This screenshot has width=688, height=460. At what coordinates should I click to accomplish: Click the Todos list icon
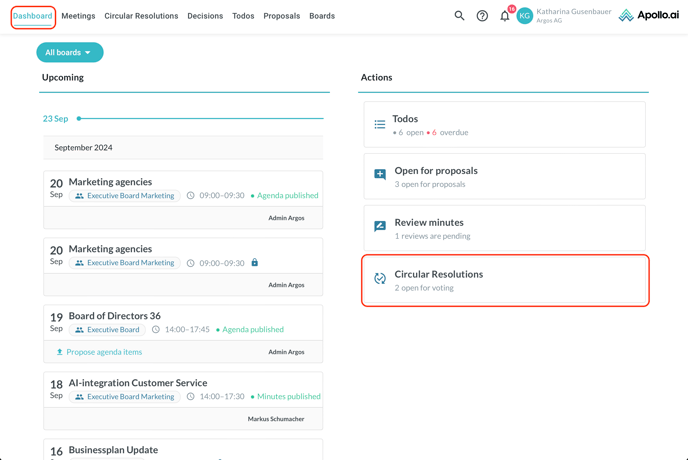click(x=380, y=124)
